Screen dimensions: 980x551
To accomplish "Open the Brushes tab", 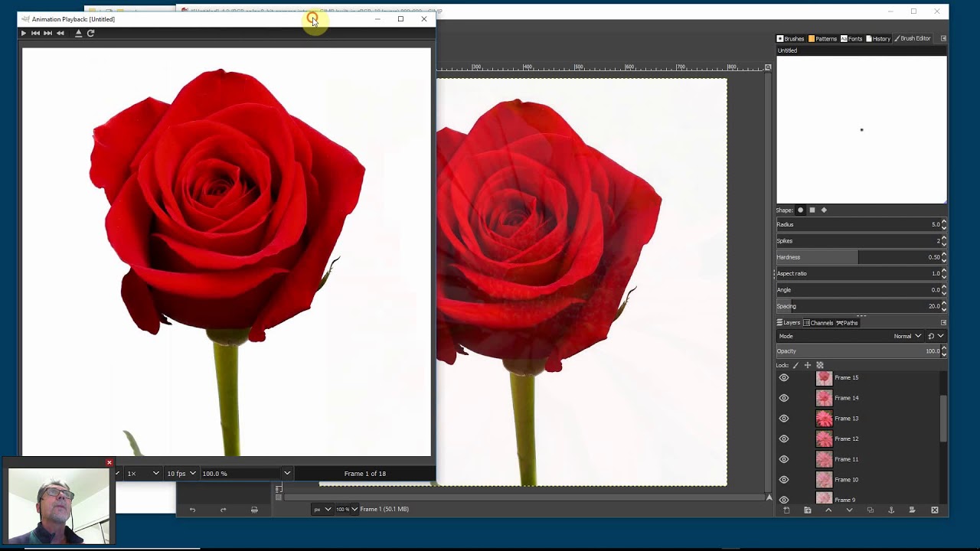I will pos(791,38).
